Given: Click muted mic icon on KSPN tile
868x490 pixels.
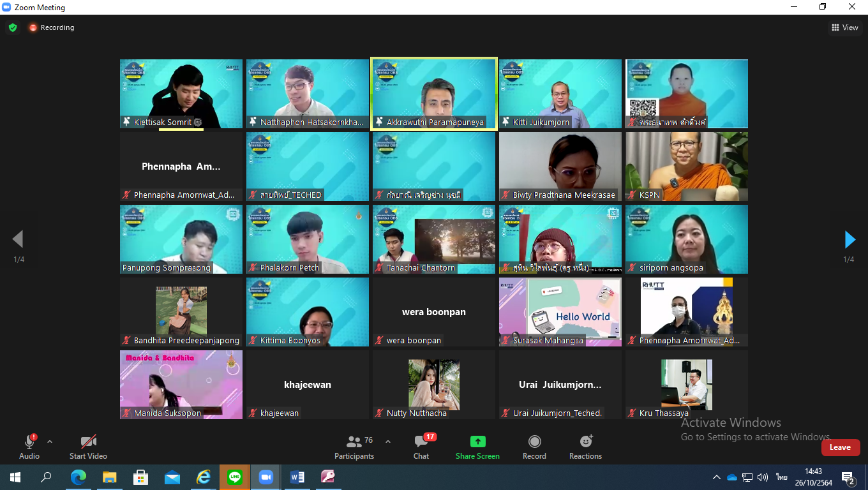Looking at the screenshot, I should 632,195.
